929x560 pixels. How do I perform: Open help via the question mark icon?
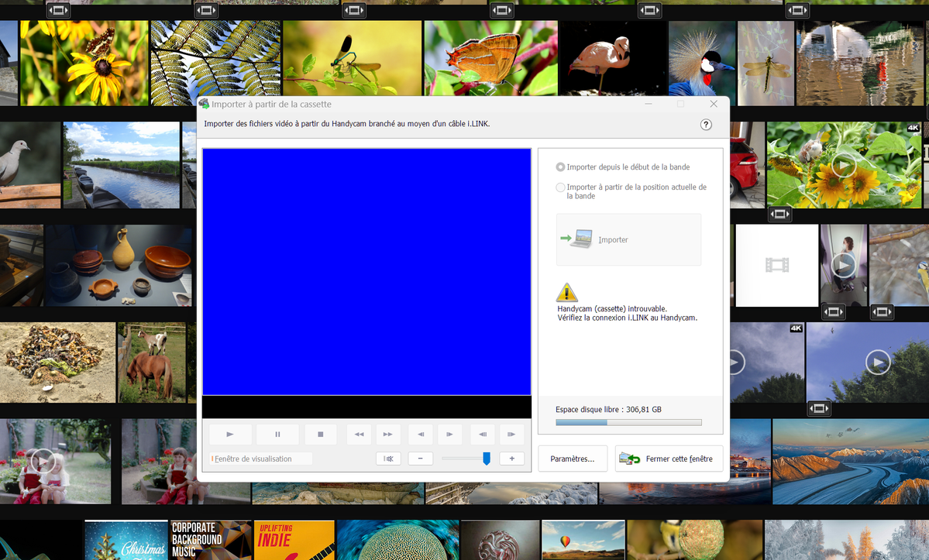706,125
